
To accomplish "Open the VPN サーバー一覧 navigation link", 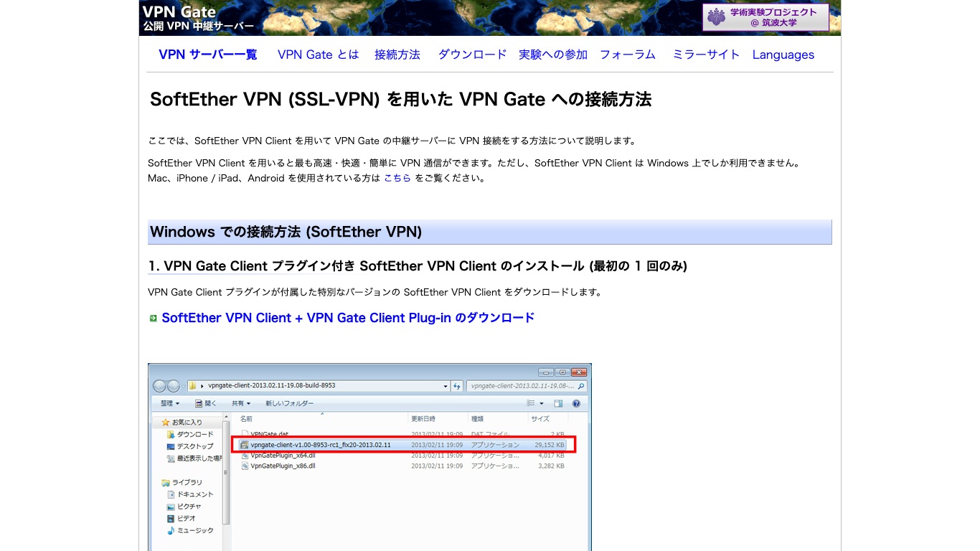I will [207, 55].
